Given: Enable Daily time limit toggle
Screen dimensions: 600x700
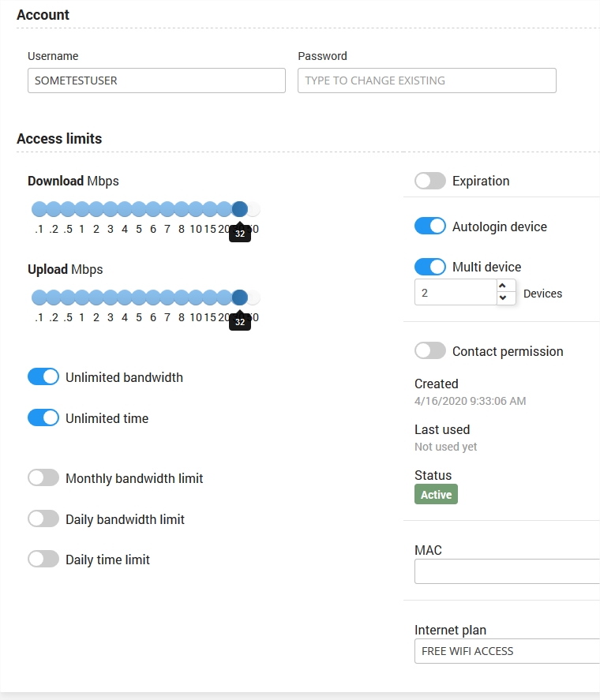Looking at the screenshot, I should click(x=43, y=560).
